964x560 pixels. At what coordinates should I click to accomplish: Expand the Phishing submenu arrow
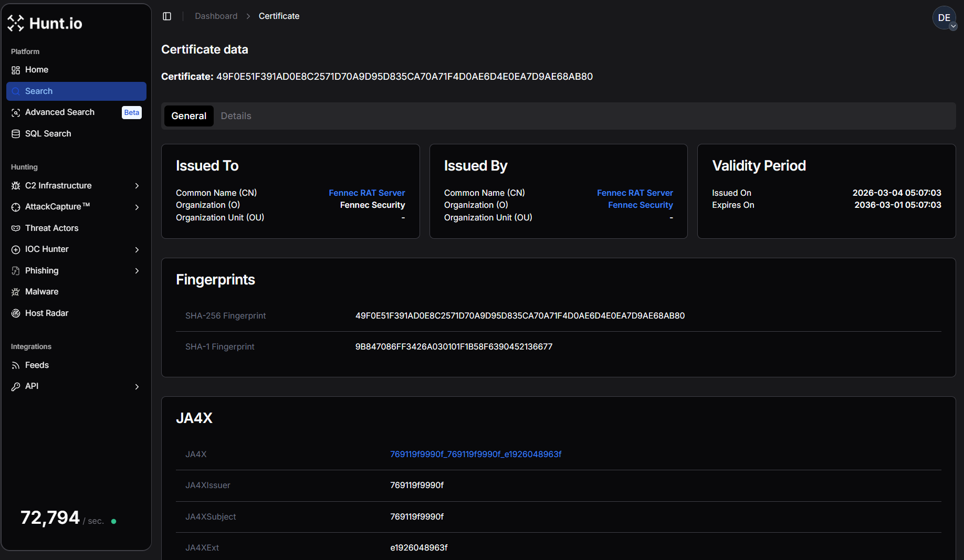[x=137, y=271]
